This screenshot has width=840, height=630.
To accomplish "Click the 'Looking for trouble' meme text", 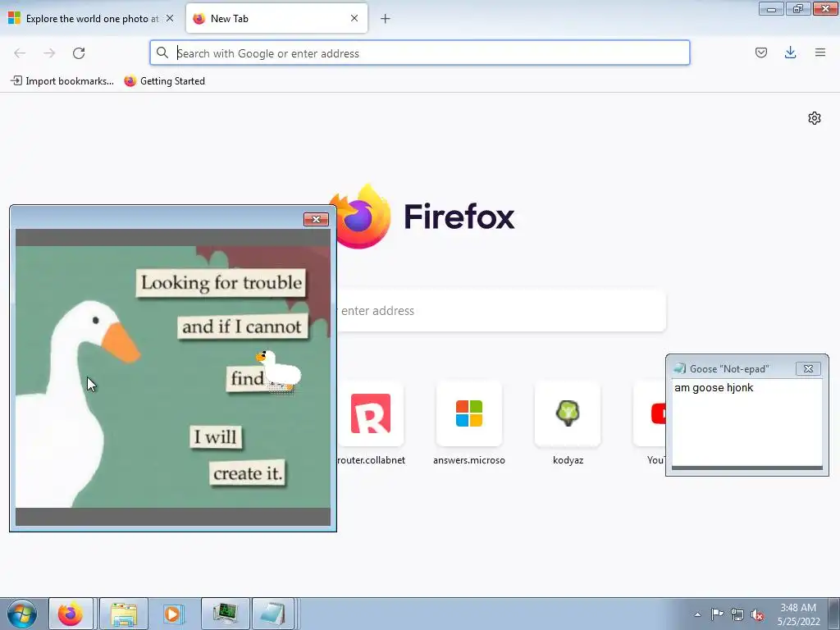I will (221, 283).
